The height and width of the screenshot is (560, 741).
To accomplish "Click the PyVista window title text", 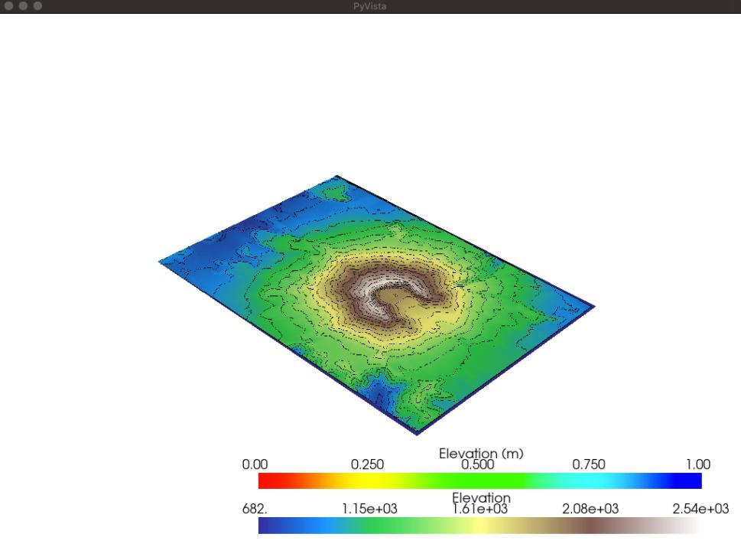I will coord(370,6).
